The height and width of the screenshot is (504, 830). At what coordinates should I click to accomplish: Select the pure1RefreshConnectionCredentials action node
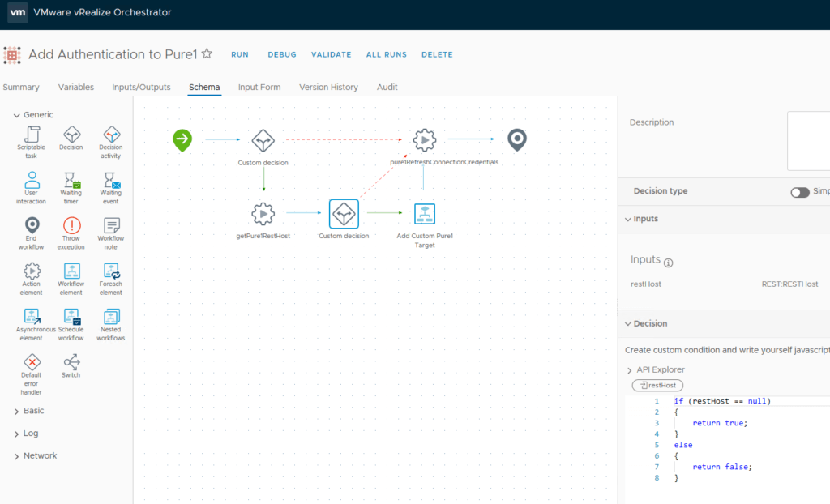425,140
